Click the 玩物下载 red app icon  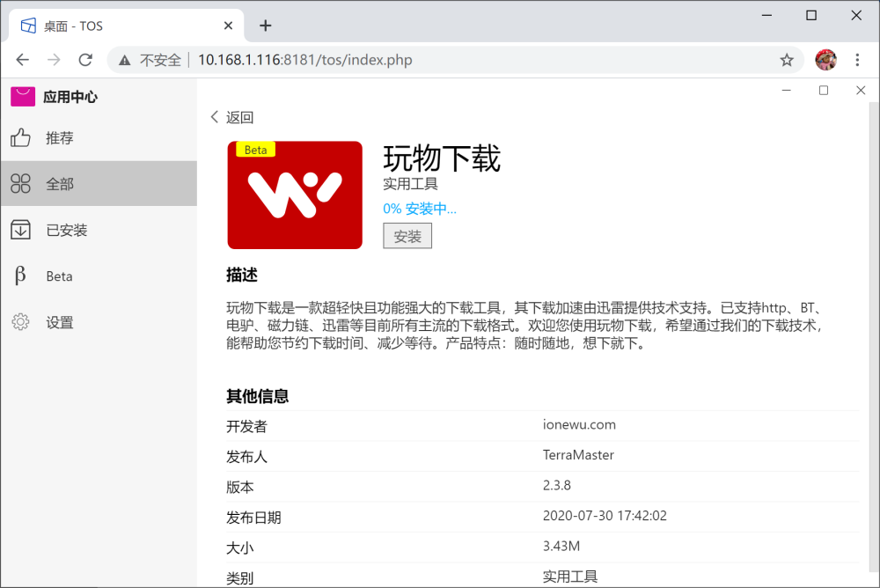click(295, 195)
